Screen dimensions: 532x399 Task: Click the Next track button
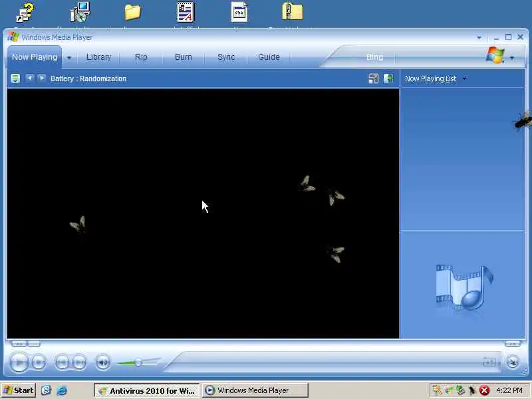tap(79, 362)
